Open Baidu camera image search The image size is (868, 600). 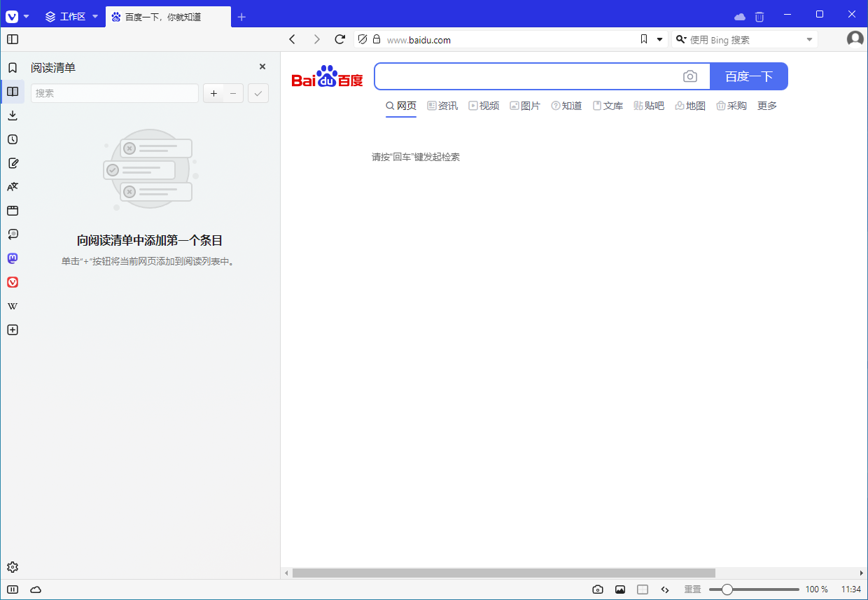point(690,76)
